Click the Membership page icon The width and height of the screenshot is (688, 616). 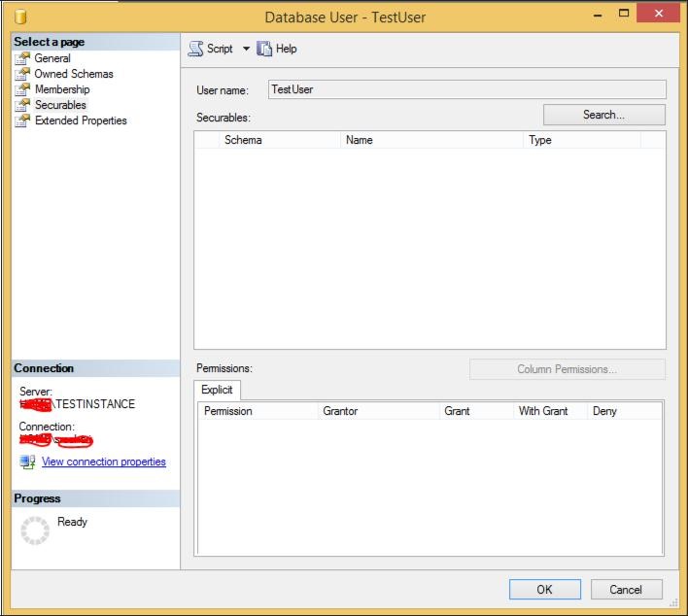(x=22, y=89)
